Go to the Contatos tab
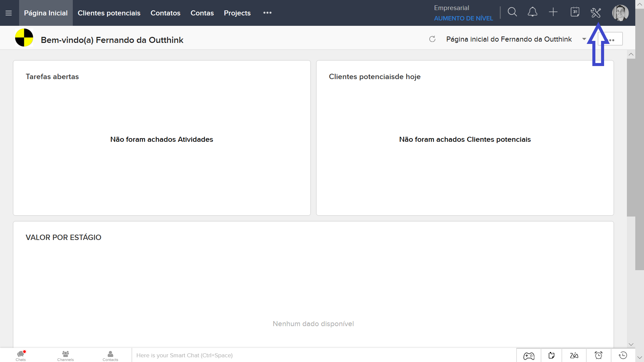 coord(165,13)
